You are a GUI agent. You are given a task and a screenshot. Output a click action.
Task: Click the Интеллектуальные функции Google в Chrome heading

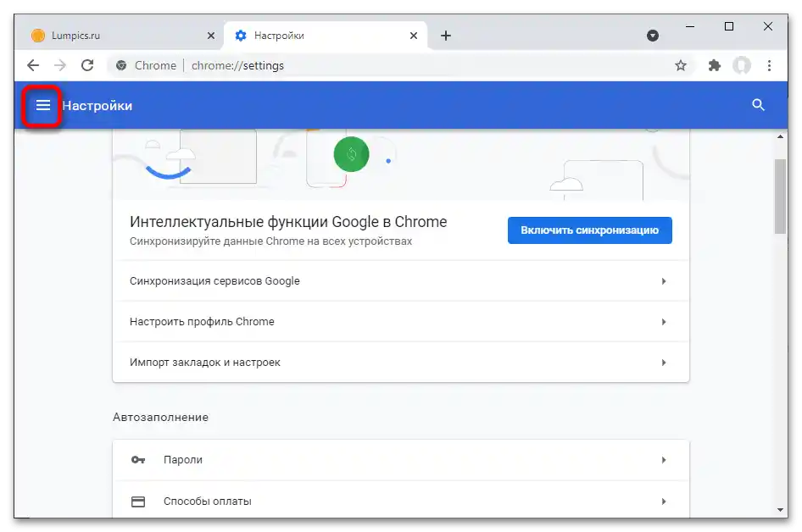288,222
